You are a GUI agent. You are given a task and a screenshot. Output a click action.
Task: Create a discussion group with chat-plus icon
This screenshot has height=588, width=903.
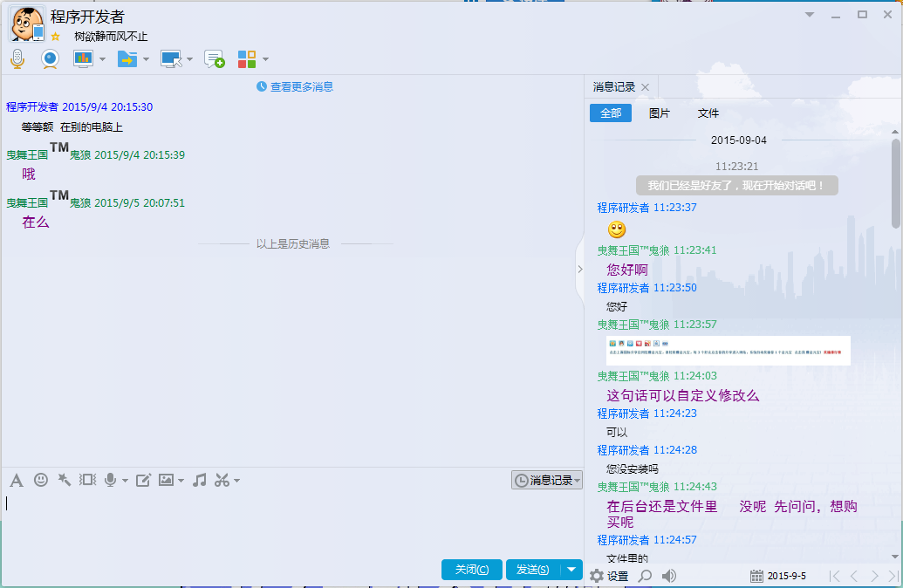(215, 58)
